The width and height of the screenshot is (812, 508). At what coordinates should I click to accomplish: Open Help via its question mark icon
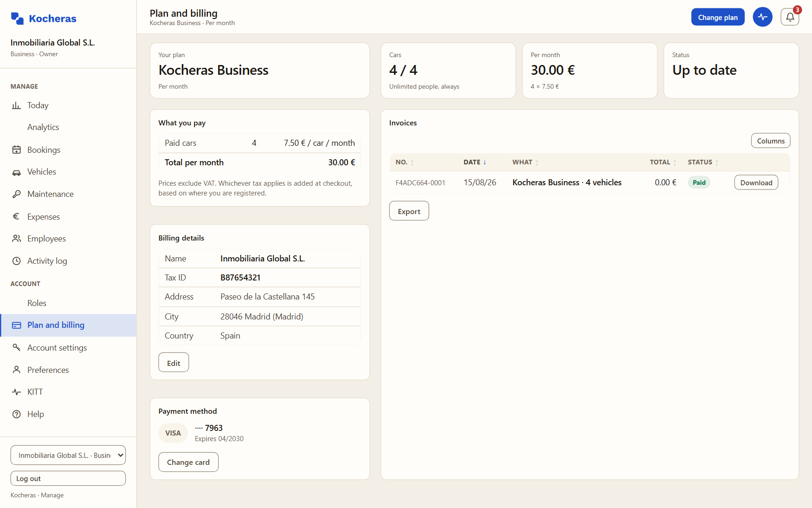(x=16, y=414)
